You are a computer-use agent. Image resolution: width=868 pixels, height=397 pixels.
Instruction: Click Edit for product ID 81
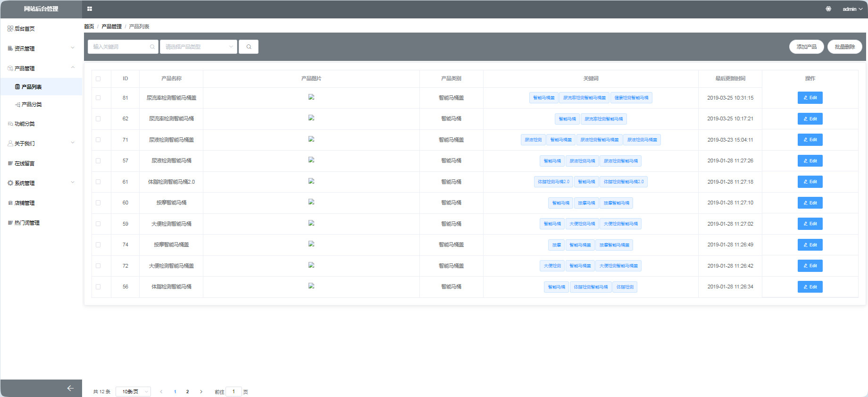point(810,98)
